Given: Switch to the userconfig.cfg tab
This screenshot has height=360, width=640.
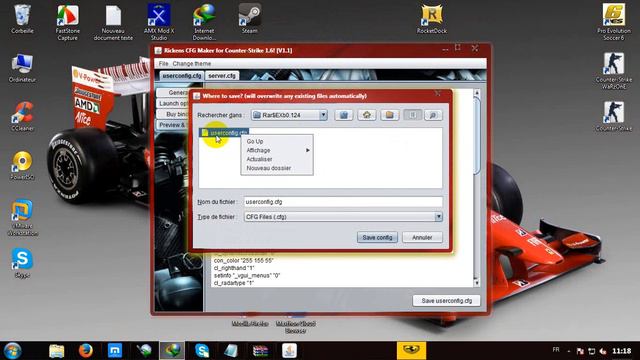Looking at the screenshot, I should click(x=181, y=76).
